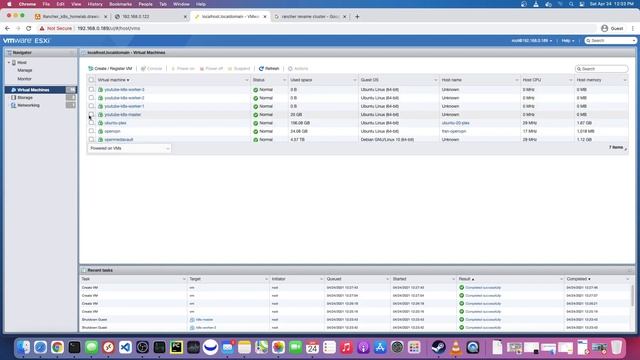The image size is (640, 360).
Task: Open the openmediavault VM link
Action: coord(119,140)
